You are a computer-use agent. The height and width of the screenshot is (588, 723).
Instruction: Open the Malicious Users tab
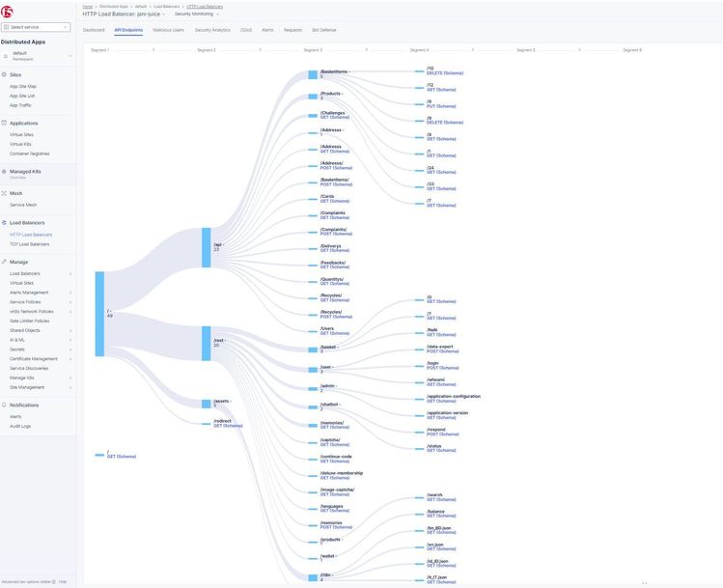[168, 30]
